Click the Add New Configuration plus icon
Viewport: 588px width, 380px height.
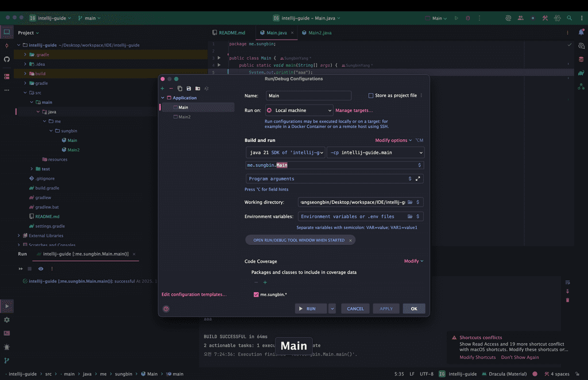(x=163, y=88)
